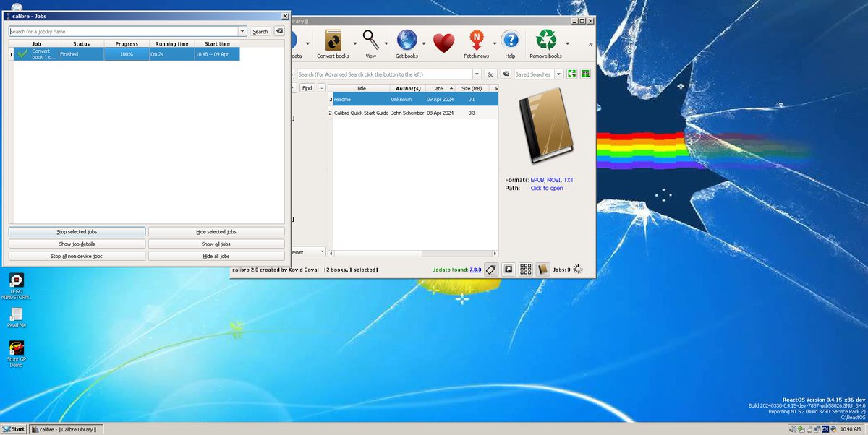This screenshot has height=435, width=868.
Task: Click the Fetch news icon
Action: tap(477, 40)
